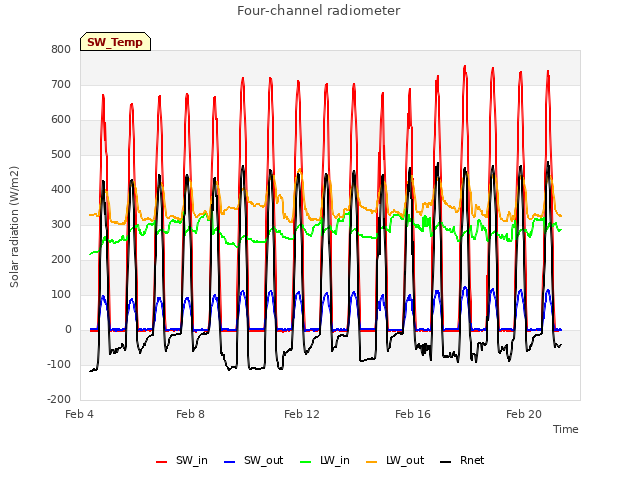The width and height of the screenshot is (640, 480).
Task: Click the 200 y-axis tick label
Action: 61,260
